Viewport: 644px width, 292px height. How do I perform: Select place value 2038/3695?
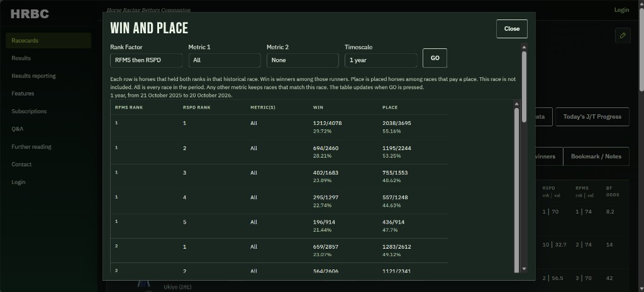pos(397,123)
